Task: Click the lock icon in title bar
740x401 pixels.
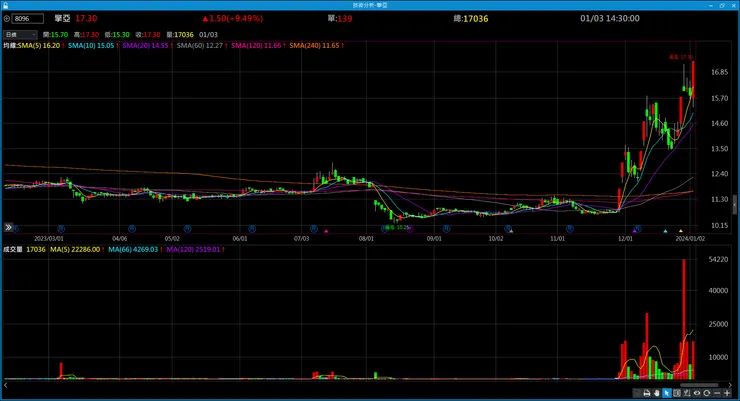Action: click(x=5, y=5)
